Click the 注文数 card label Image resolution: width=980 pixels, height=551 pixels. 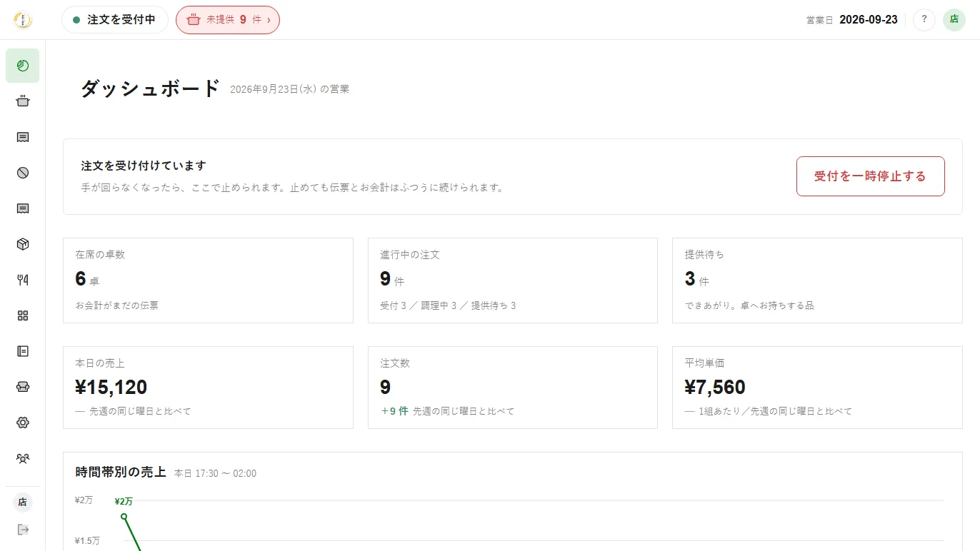click(395, 363)
